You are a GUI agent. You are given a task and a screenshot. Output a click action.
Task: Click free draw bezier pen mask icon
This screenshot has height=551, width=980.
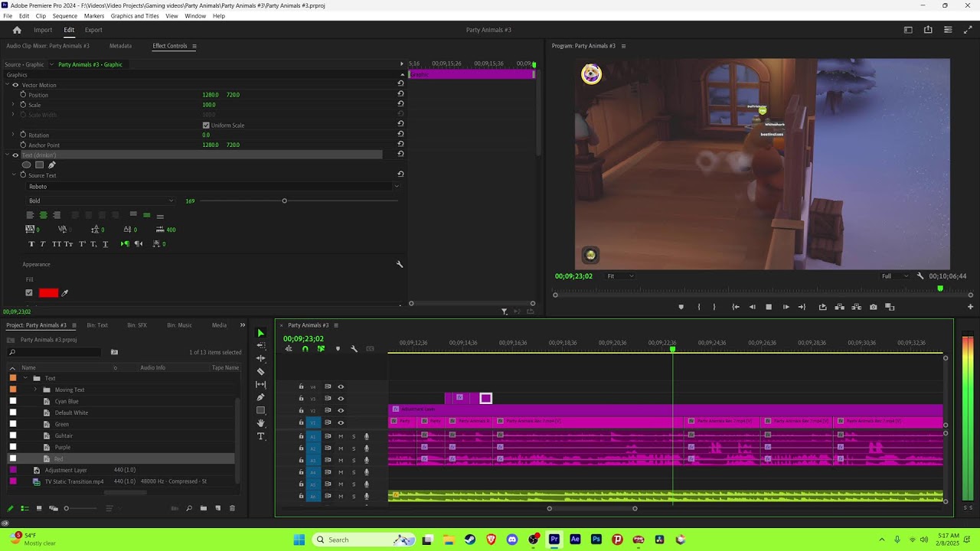[x=52, y=165]
